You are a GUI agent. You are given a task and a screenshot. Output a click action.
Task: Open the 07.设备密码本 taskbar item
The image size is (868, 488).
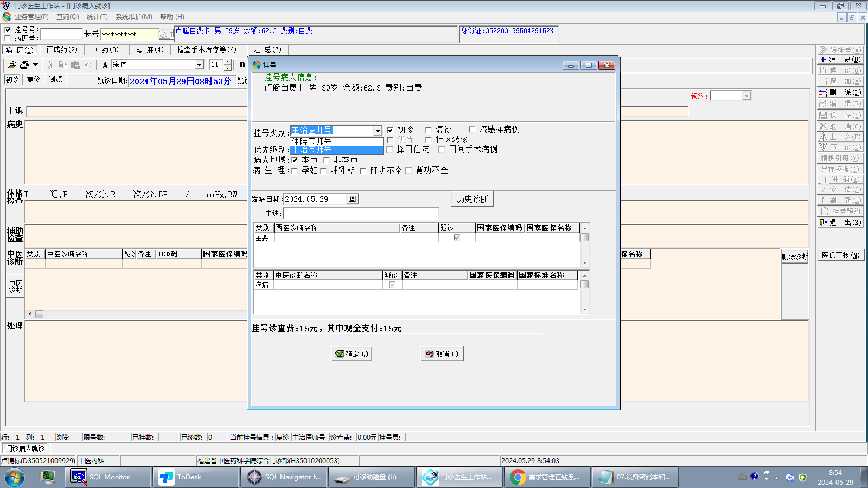(635, 477)
